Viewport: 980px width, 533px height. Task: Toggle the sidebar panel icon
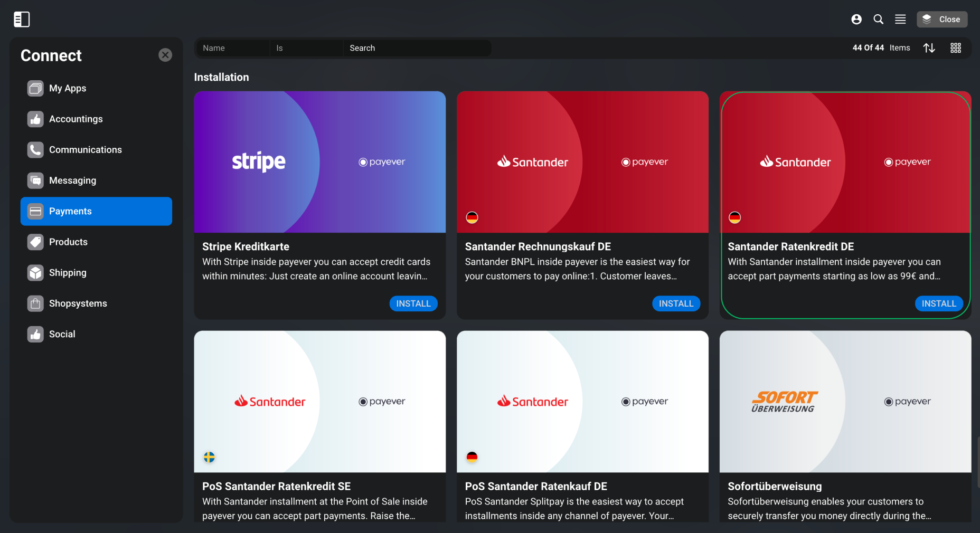tap(22, 20)
